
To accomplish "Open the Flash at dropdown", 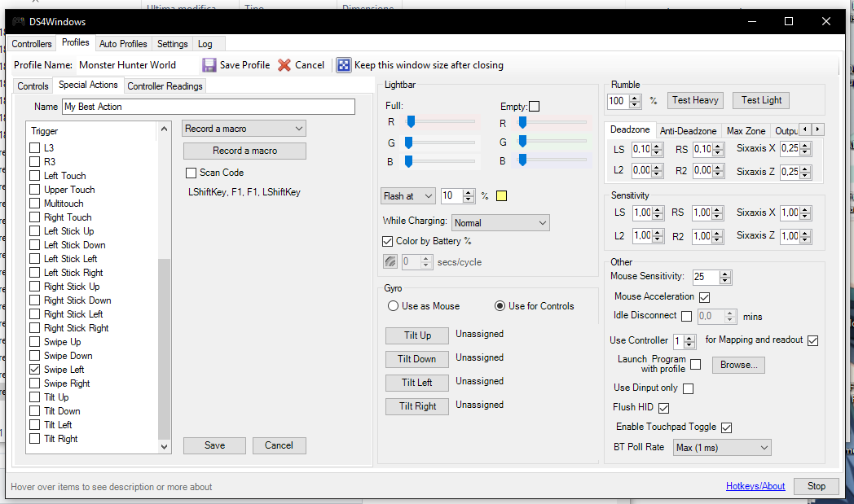I will pos(407,195).
